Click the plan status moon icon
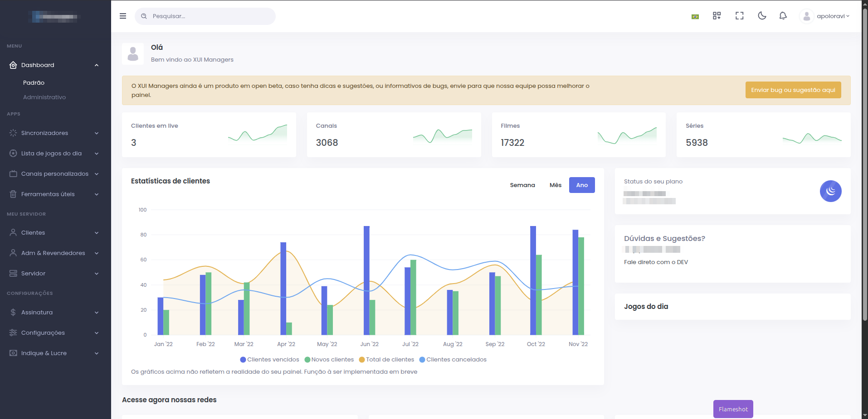868x419 pixels. point(830,191)
